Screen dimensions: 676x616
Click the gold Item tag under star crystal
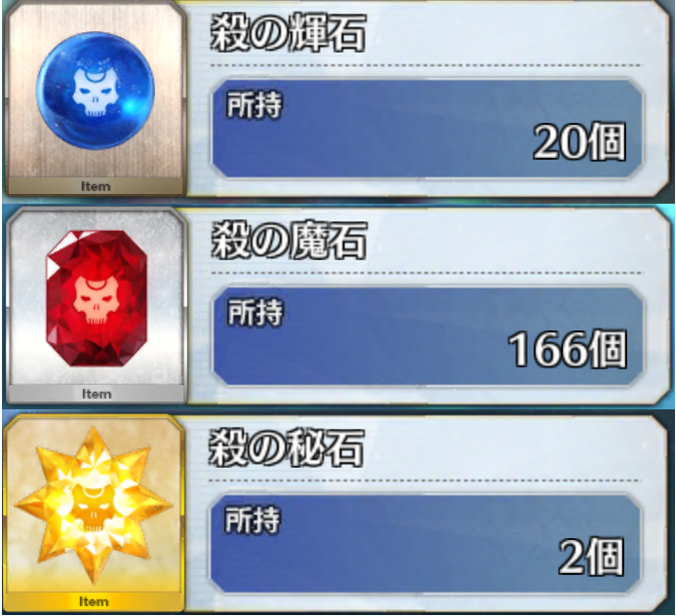tap(94, 601)
